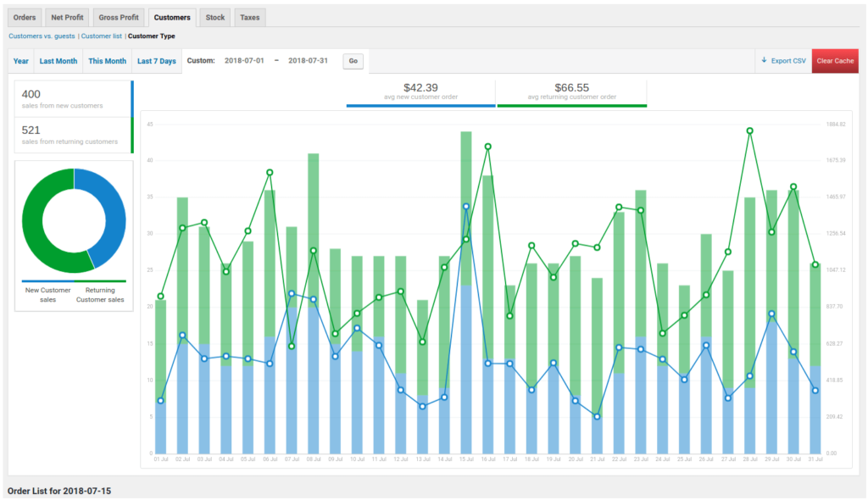This screenshot has height=500, width=868.
Task: Go to the Stock tab
Action: [215, 18]
